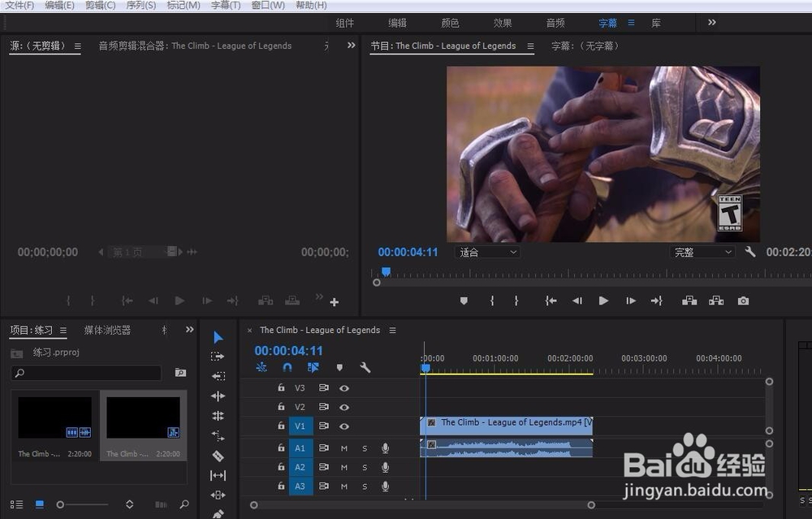Switch to 效果 workspace tab

tap(503, 23)
